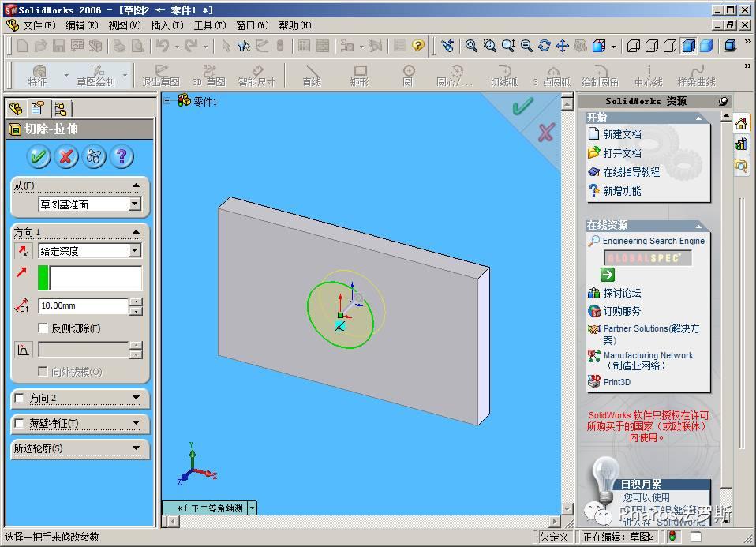
Task: Open the 工具 Tools menu
Action: [210, 25]
